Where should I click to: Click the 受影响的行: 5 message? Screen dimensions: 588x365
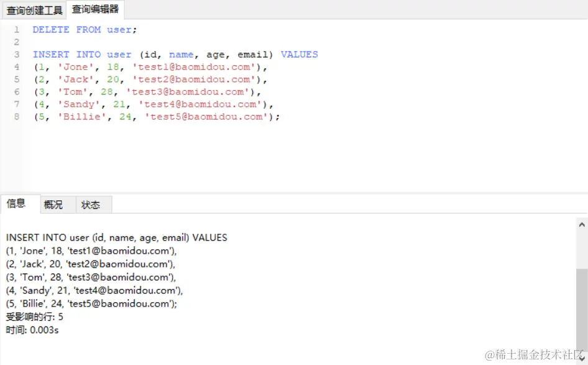coord(35,317)
